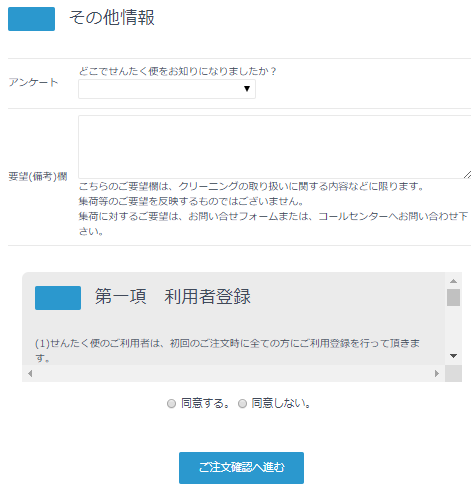Click the アンケート row label
Image resolution: width=471 pixels, height=495 pixels.
[33, 82]
